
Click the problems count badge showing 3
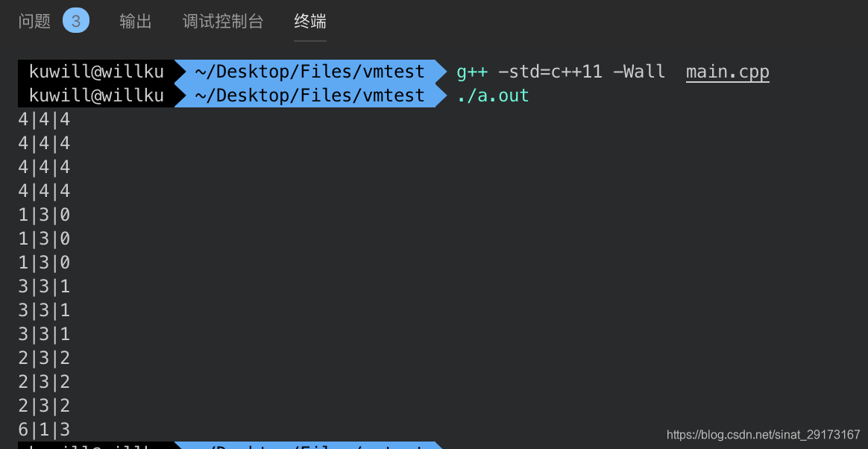coord(75,21)
